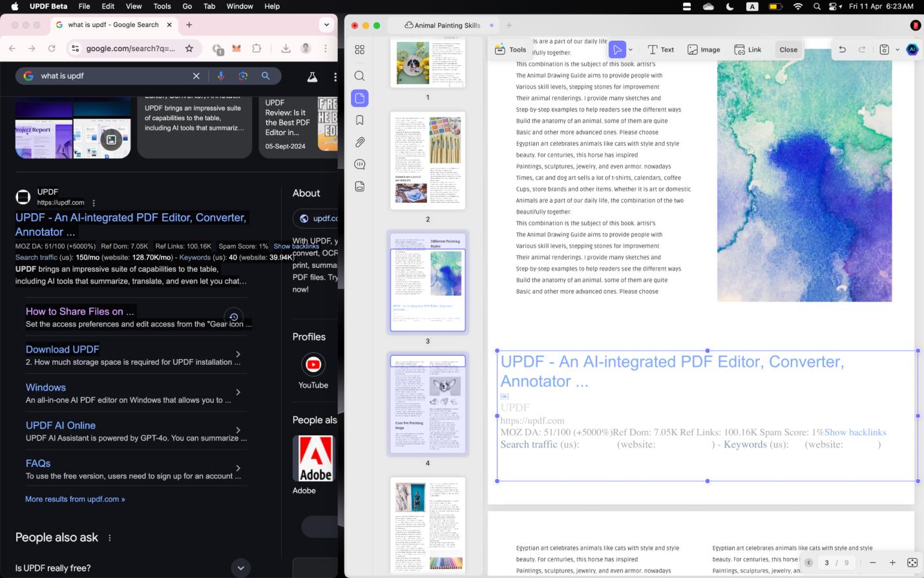Reload the page in Chrome
The height and width of the screenshot is (578, 924).
click(x=52, y=48)
